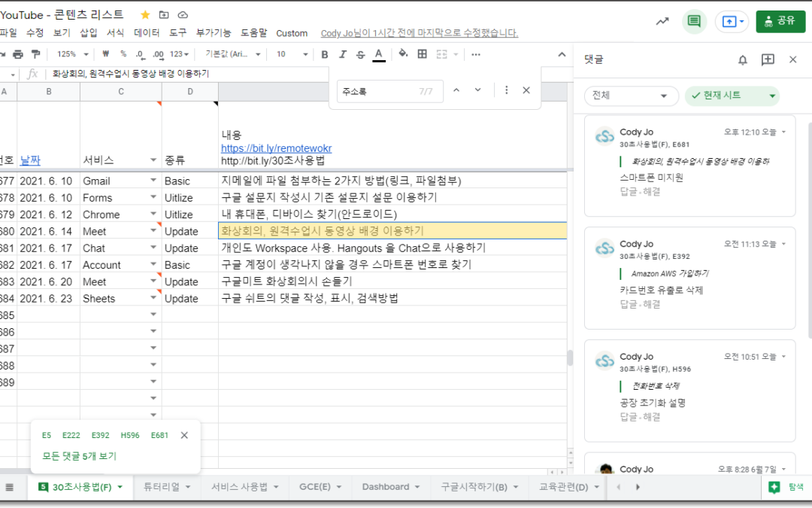Viewport: 812px width, 508px height.
Task: Open the 현재 시트 filter dropdown
Action: click(732, 96)
